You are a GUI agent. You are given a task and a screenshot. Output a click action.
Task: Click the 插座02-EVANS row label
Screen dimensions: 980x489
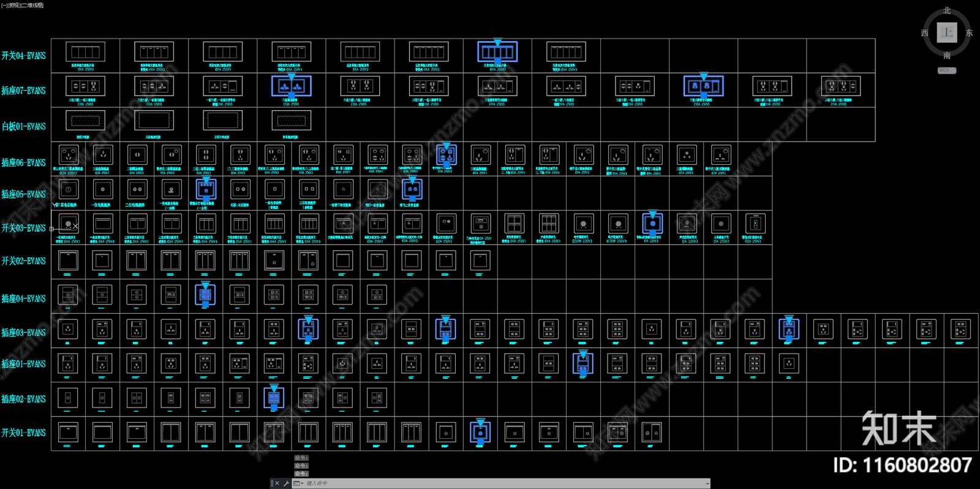pos(23,399)
